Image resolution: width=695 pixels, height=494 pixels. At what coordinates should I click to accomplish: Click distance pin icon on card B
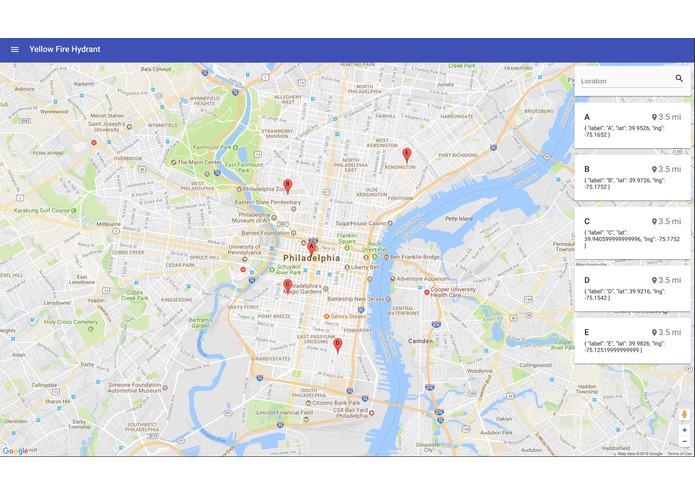654,169
